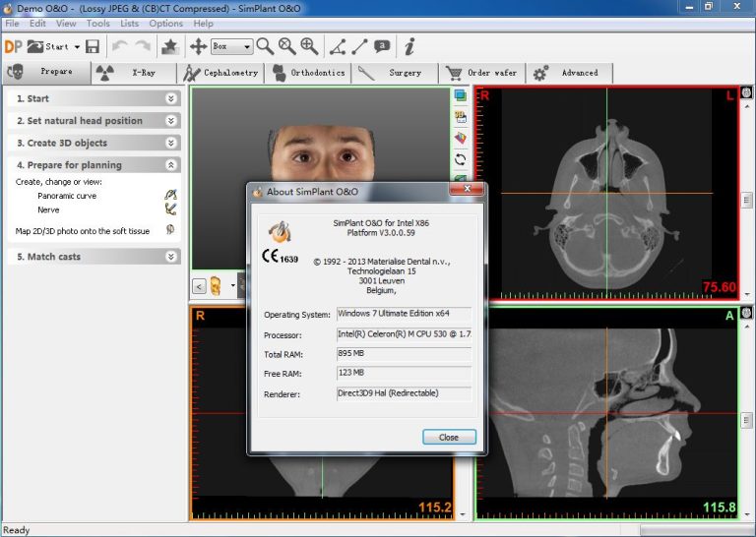Click the Operating System field
Screen dimensions: 756x537
pyautogui.click(x=404, y=314)
